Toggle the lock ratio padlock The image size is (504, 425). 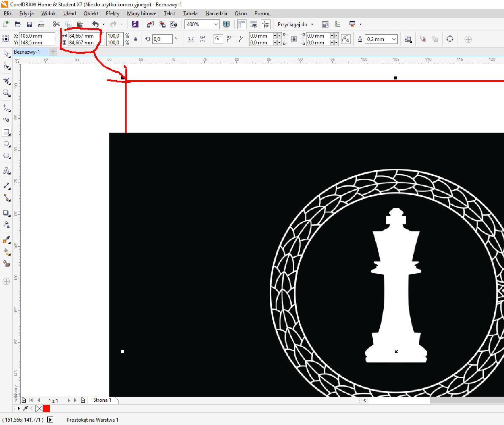click(x=135, y=39)
